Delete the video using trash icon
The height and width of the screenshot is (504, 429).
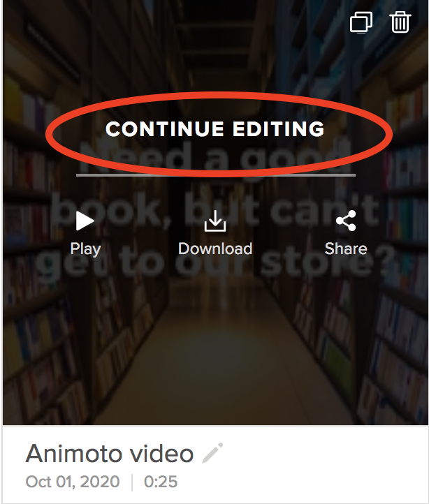[x=400, y=22]
